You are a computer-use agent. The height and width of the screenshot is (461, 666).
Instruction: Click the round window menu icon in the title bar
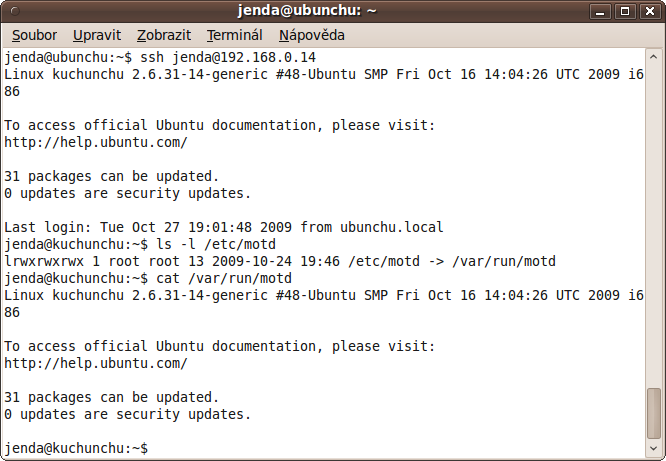click(x=15, y=11)
